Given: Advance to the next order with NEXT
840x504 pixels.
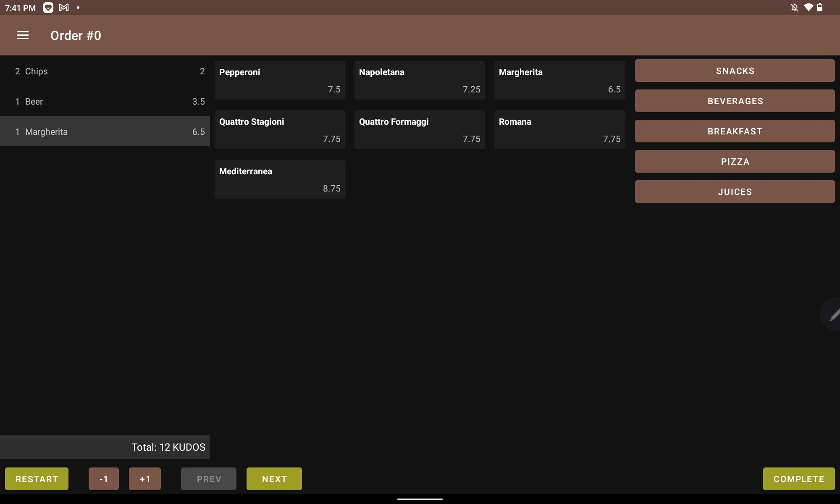Looking at the screenshot, I should (274, 478).
